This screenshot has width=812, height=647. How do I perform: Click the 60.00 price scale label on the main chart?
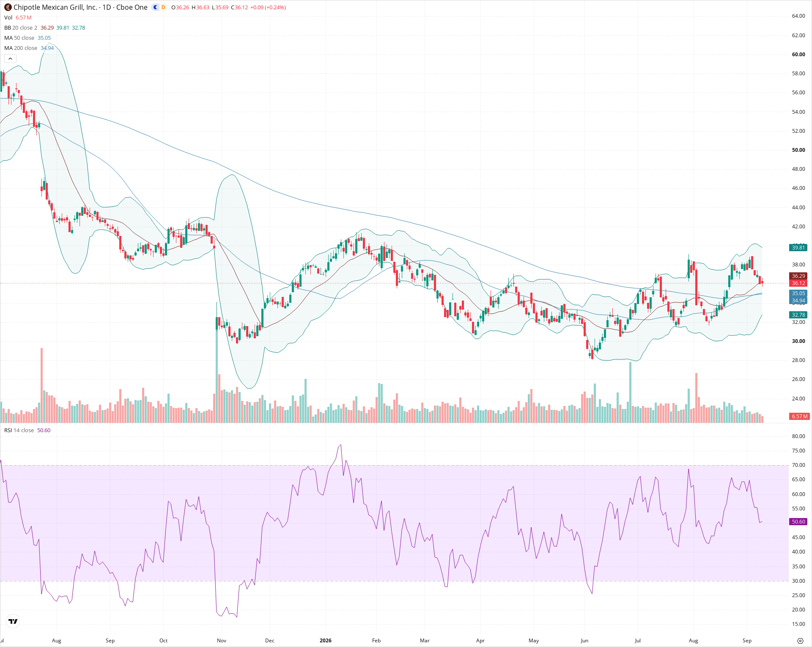point(798,54)
